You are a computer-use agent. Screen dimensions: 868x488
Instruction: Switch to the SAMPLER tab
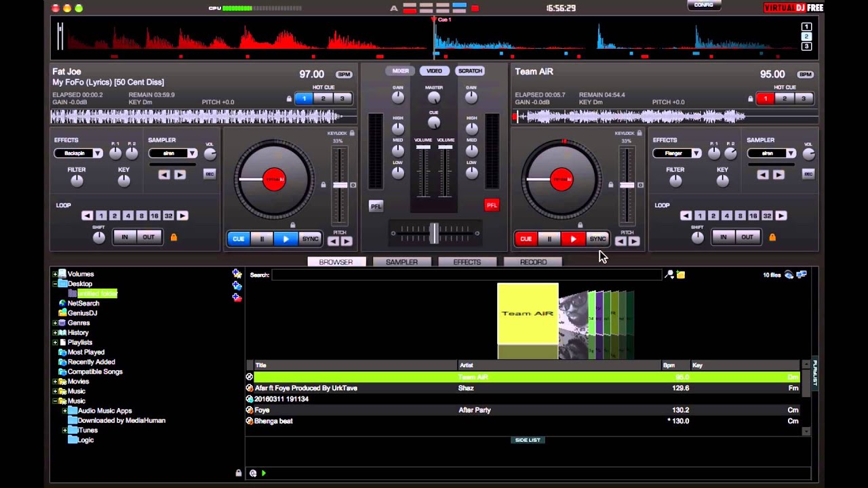point(401,262)
